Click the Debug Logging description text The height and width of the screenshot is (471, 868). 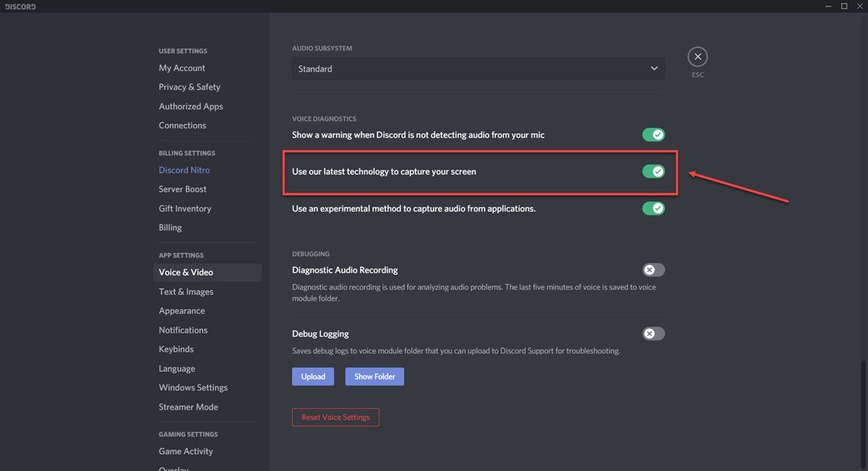click(456, 351)
